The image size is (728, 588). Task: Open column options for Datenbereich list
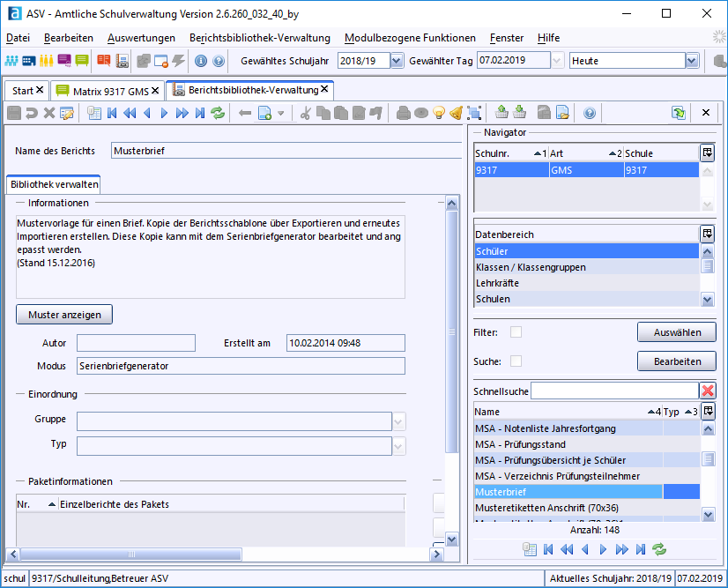707,234
